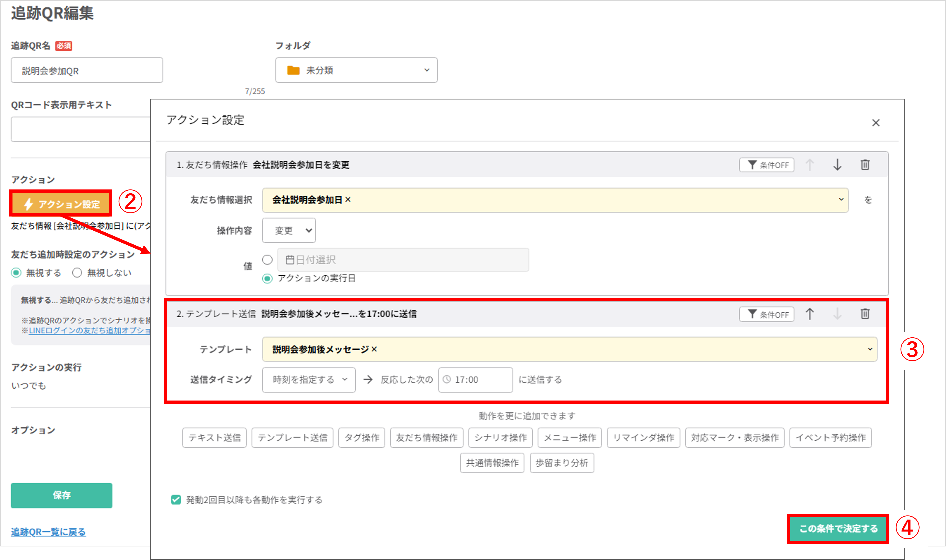This screenshot has width=946, height=560.
Task: Open the 操作内容 変更 dropdown
Action: (x=289, y=230)
